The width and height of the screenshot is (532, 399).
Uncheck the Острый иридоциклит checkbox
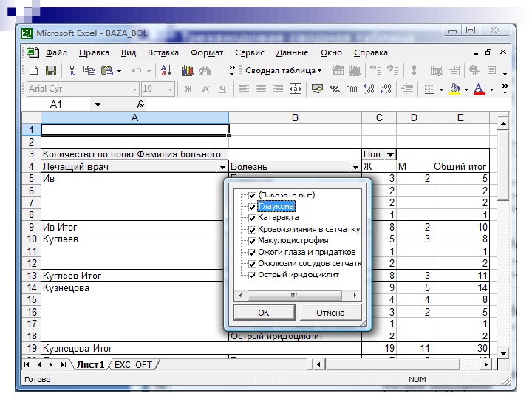[x=252, y=275]
